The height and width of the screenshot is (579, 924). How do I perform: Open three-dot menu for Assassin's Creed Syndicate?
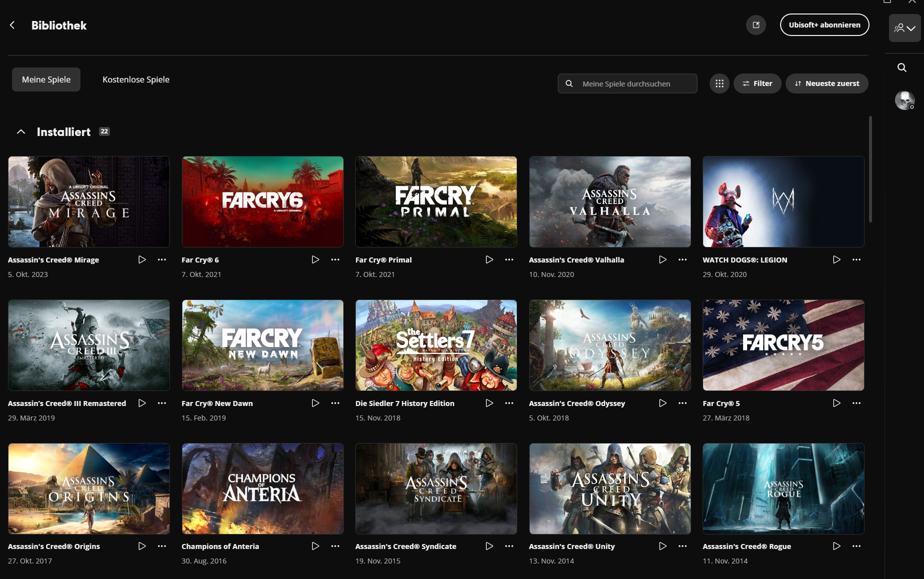point(509,546)
